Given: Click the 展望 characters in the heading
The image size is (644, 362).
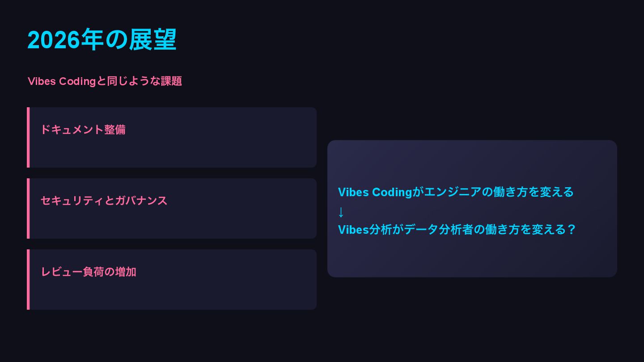Looking at the screenshot, I should 153,40.
